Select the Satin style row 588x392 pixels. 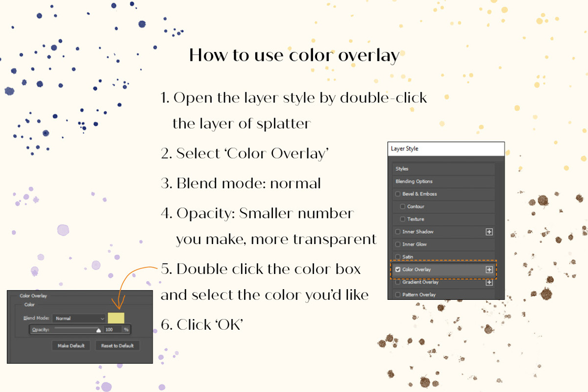click(443, 257)
